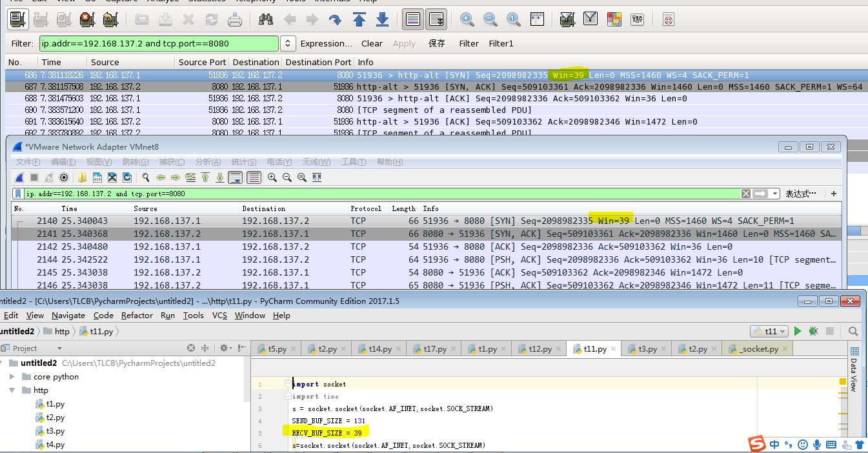Screen dimensions: 868x453
Task: Start capture with shark fin icon in VMnet8 window
Action: pos(20,177)
